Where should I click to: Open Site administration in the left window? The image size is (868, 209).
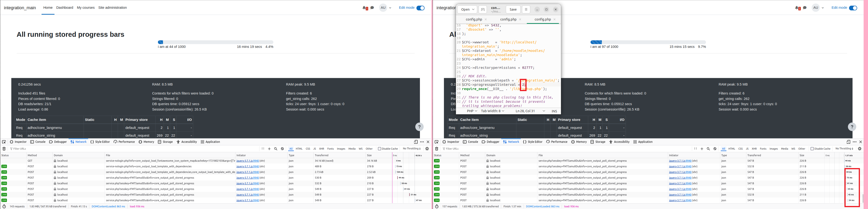[113, 8]
